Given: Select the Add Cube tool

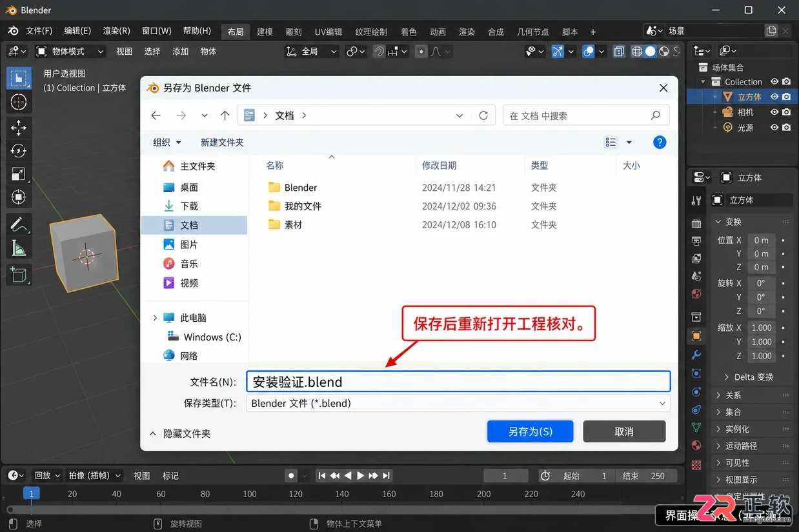Looking at the screenshot, I should 19,273.
